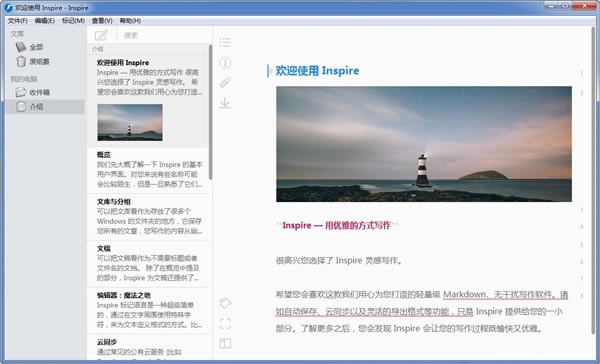Select the 全部 library book icon
The width and height of the screenshot is (600, 364).
tap(21, 47)
